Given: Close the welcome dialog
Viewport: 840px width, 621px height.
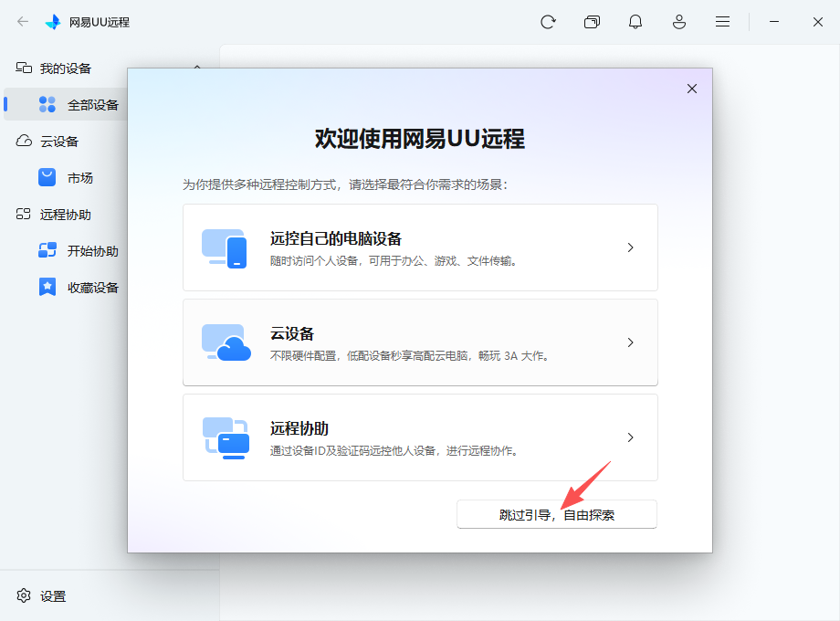Looking at the screenshot, I should pyautogui.click(x=692, y=89).
